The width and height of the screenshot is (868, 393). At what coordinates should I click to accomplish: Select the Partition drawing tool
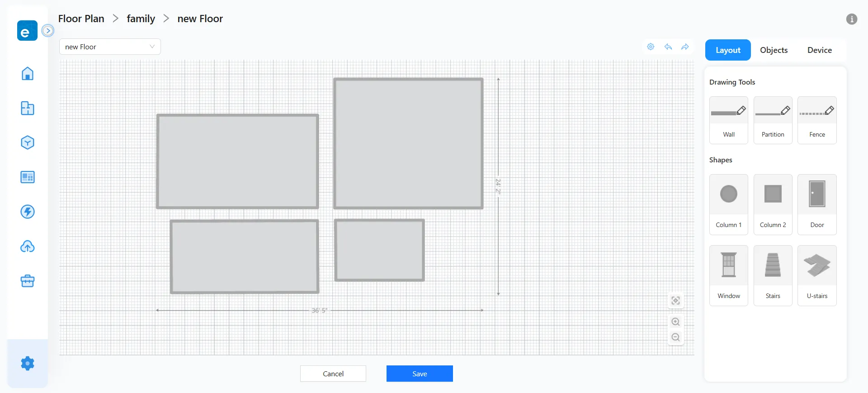pyautogui.click(x=773, y=120)
